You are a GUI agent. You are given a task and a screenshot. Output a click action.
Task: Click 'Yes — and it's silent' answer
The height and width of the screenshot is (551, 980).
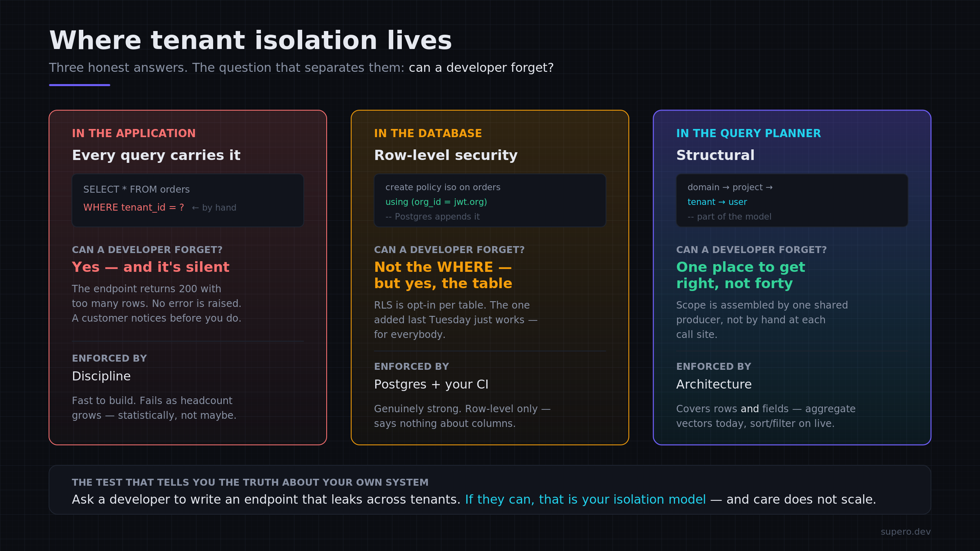pyautogui.click(x=151, y=267)
